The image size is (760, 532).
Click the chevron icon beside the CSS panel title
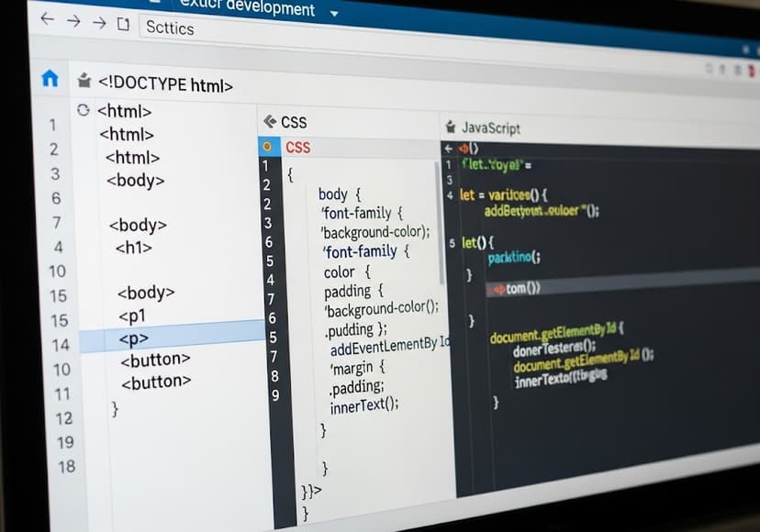(x=270, y=121)
